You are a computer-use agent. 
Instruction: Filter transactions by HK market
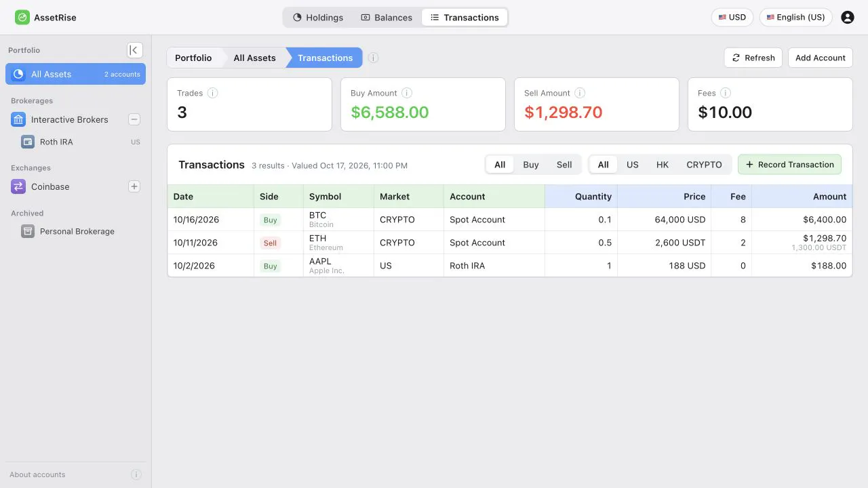pos(663,165)
